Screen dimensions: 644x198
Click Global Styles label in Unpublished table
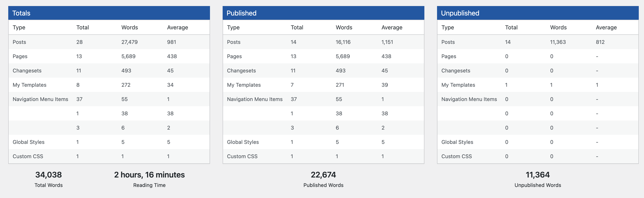coord(457,142)
